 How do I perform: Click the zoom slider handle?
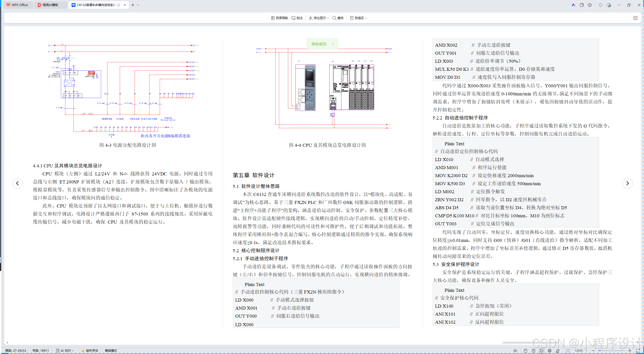602,351
